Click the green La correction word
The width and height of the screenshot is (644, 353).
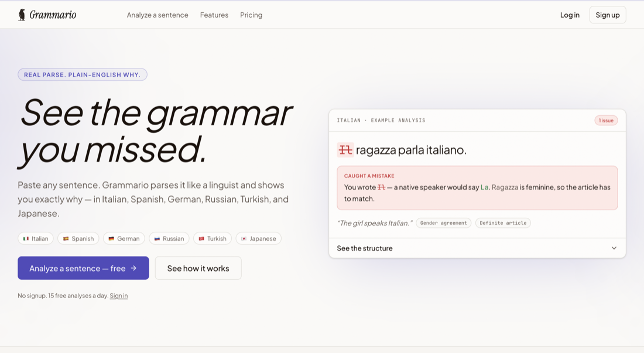(x=485, y=187)
